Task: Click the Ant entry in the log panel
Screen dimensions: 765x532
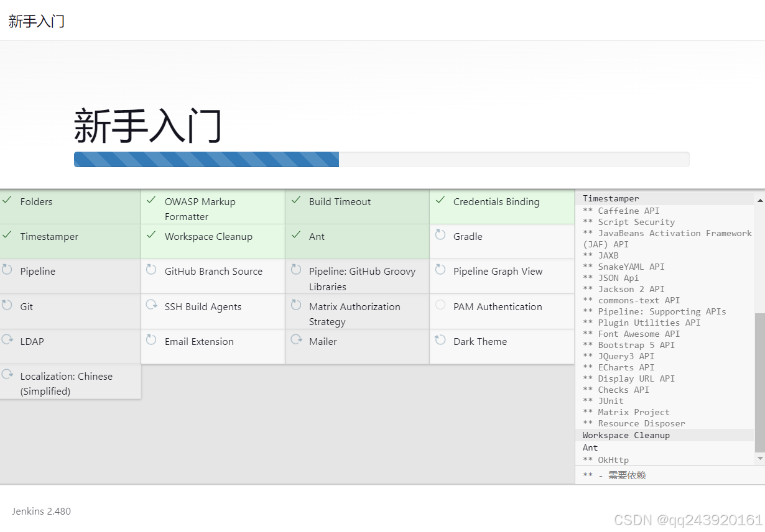Action: (x=590, y=447)
